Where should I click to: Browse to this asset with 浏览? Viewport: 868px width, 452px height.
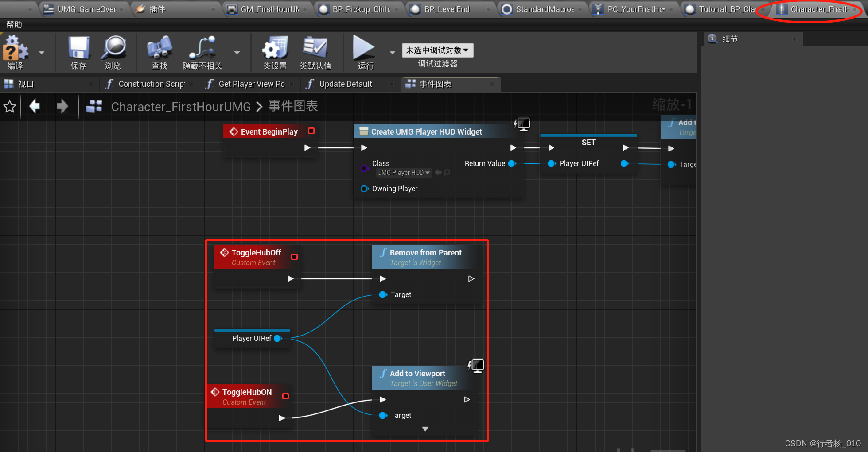[x=114, y=51]
